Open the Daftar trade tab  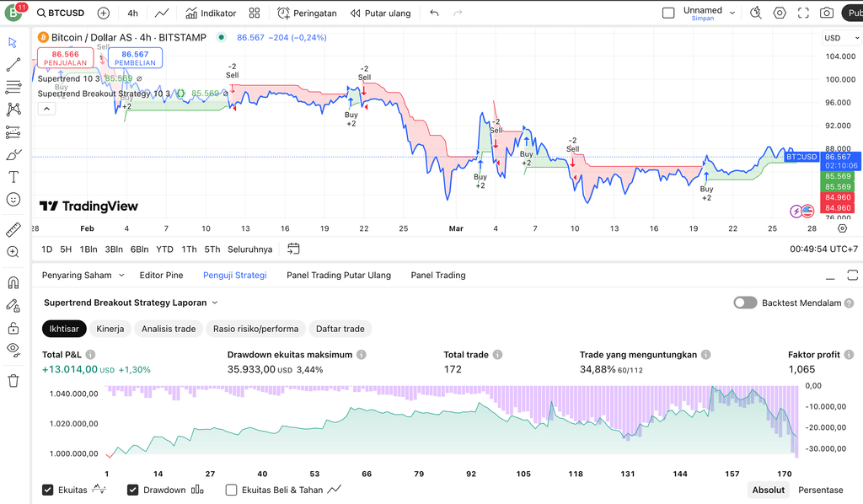point(340,329)
